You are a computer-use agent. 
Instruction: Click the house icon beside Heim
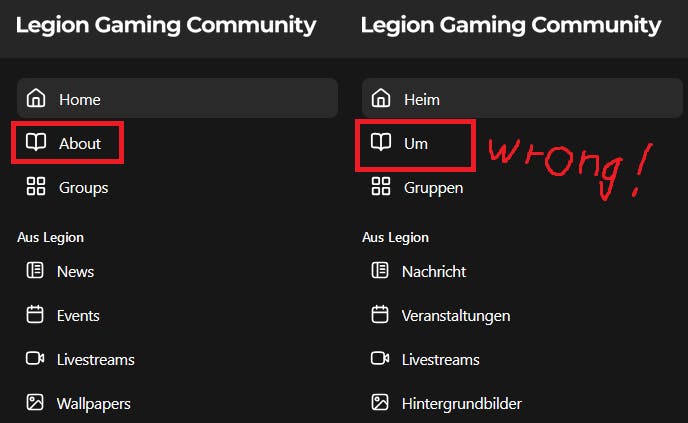point(381,98)
